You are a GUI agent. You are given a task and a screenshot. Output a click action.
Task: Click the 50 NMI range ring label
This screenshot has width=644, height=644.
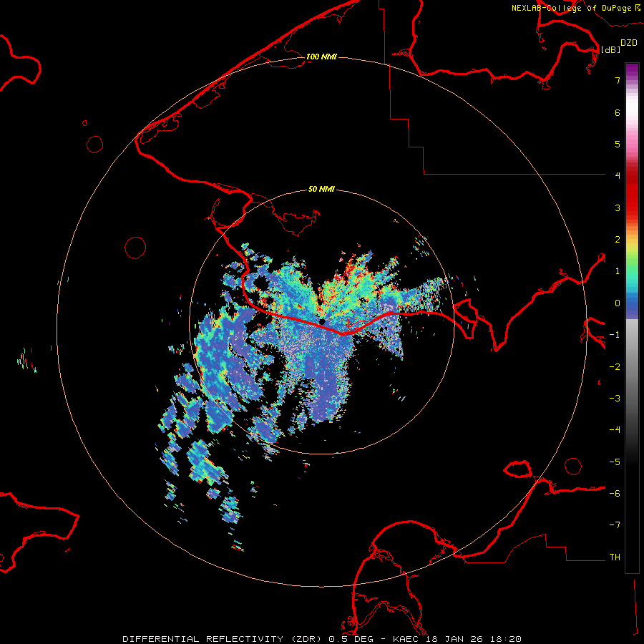coord(321,189)
